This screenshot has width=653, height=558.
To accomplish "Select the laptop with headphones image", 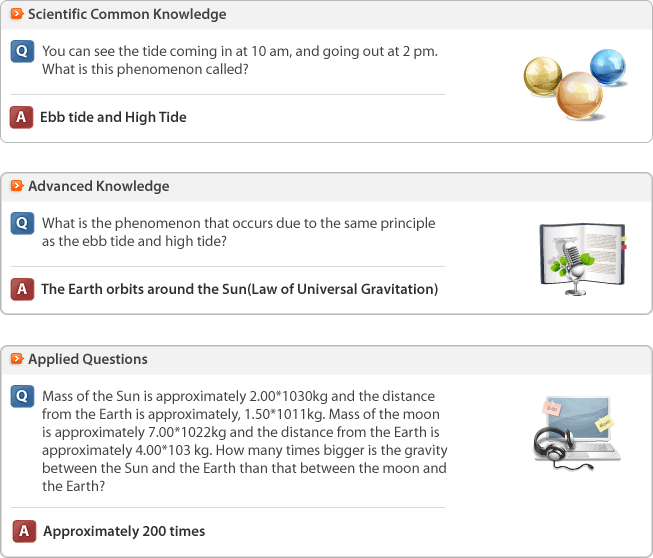I will 577,433.
